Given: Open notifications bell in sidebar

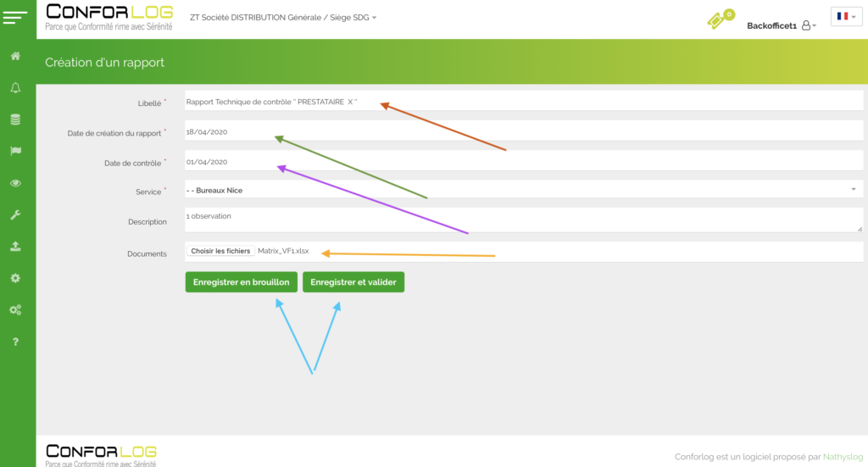Looking at the screenshot, I should [15, 88].
